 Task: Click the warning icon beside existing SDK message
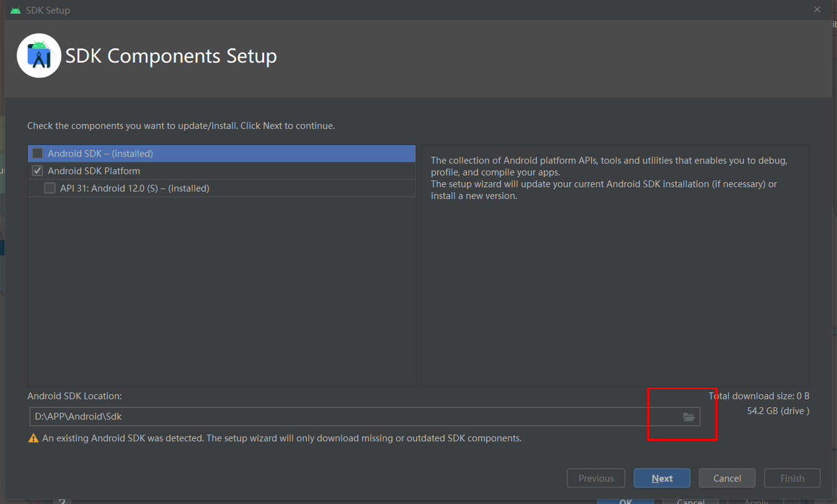[x=33, y=438]
